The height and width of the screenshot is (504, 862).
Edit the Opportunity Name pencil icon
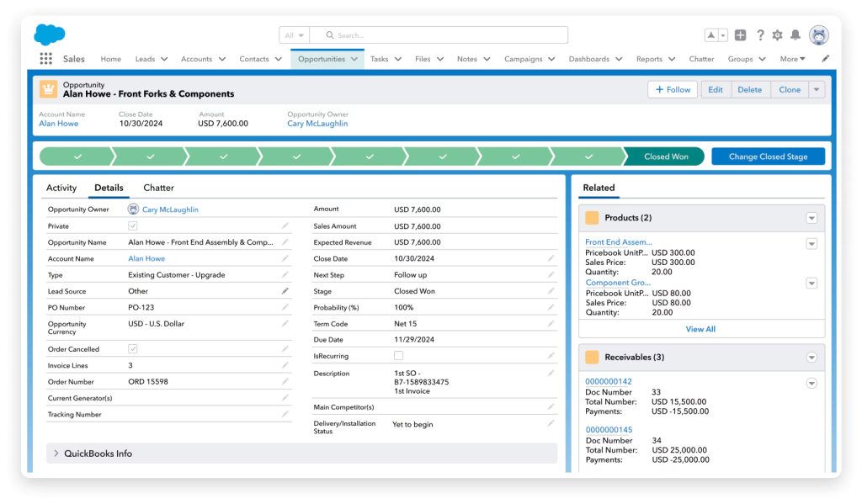tap(285, 241)
